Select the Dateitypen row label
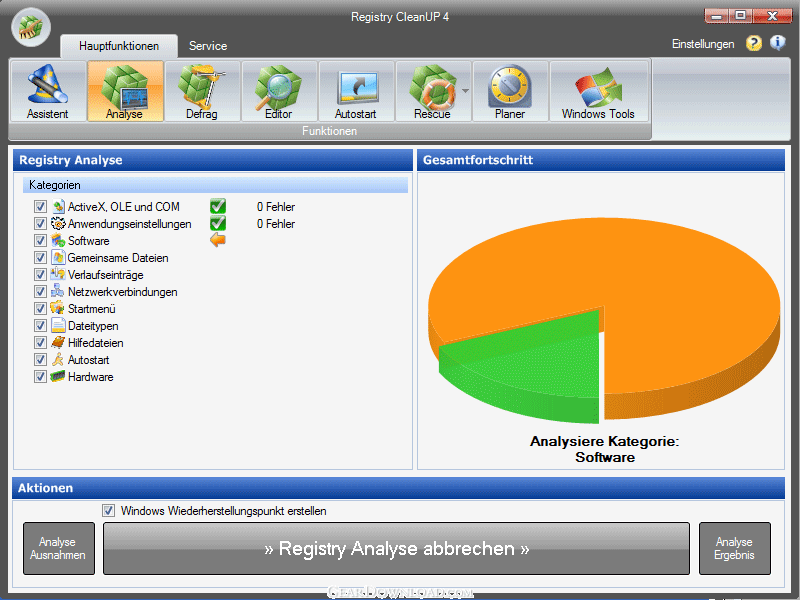The image size is (800, 600). [93, 326]
